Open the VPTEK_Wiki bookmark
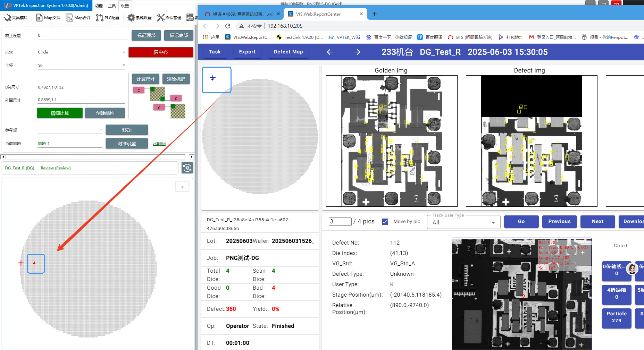 point(344,37)
